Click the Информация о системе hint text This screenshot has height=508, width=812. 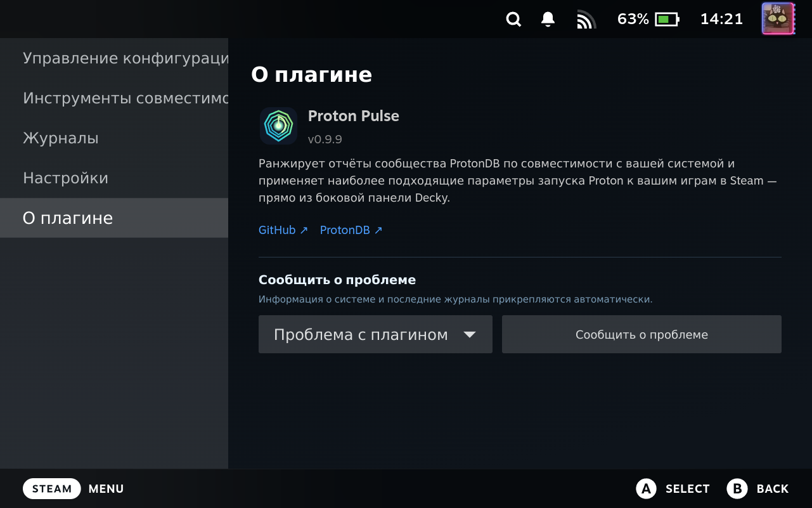456,299
